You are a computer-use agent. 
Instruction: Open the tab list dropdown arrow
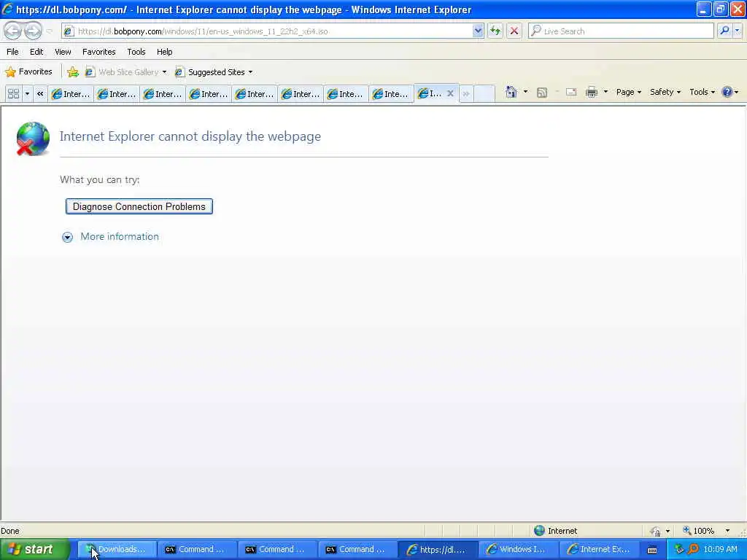click(x=27, y=94)
